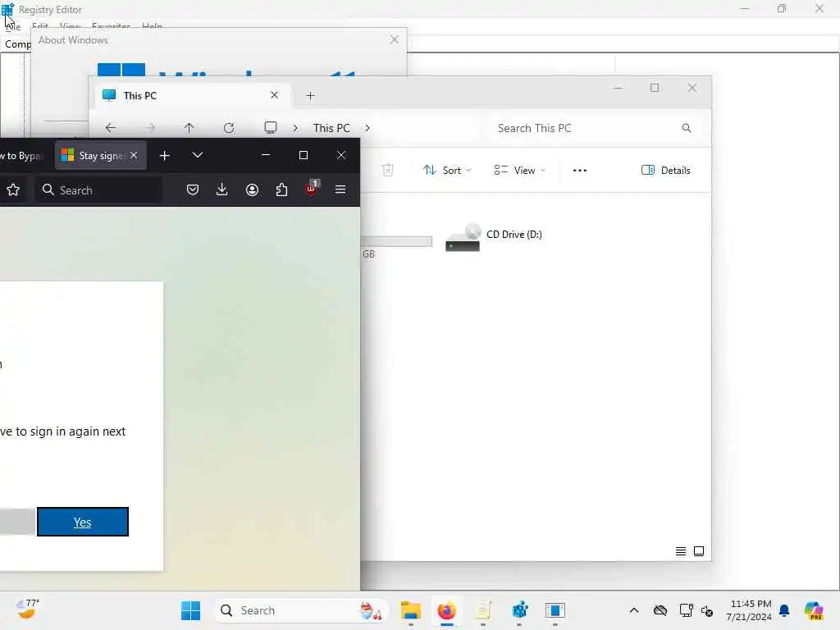Image resolution: width=840 pixels, height=630 pixels.
Task: Open File Explorer from the taskbar
Action: (411, 610)
